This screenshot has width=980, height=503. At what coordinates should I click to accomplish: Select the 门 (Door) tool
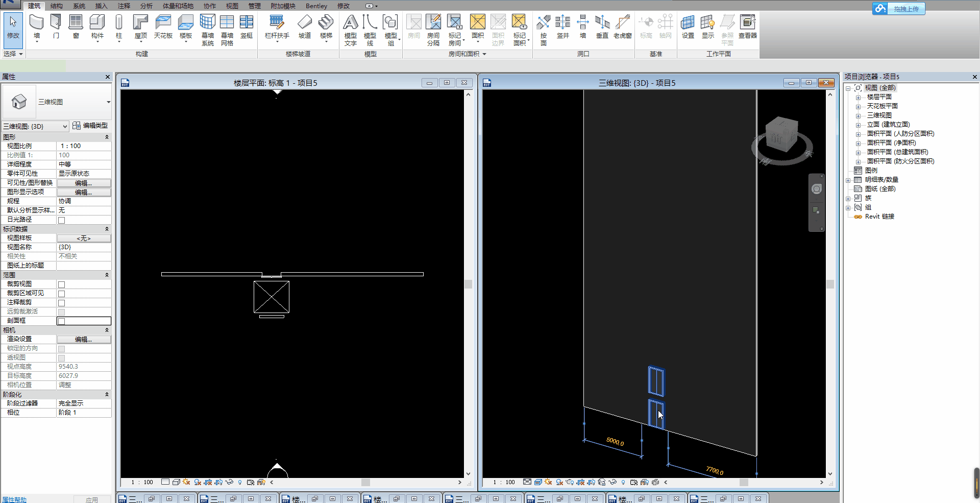point(56,27)
